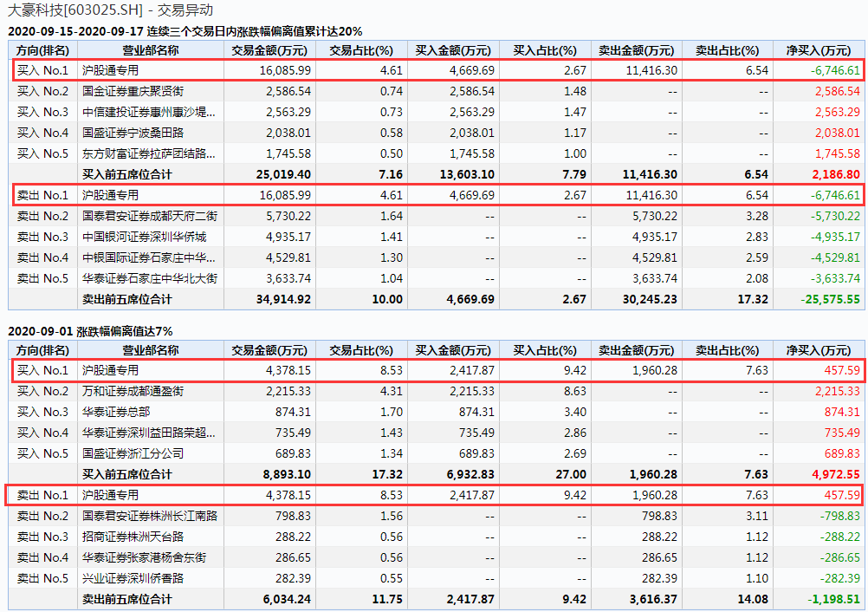Click the green net value -25,575.55
This screenshot has width=868, height=612.
click(831, 300)
